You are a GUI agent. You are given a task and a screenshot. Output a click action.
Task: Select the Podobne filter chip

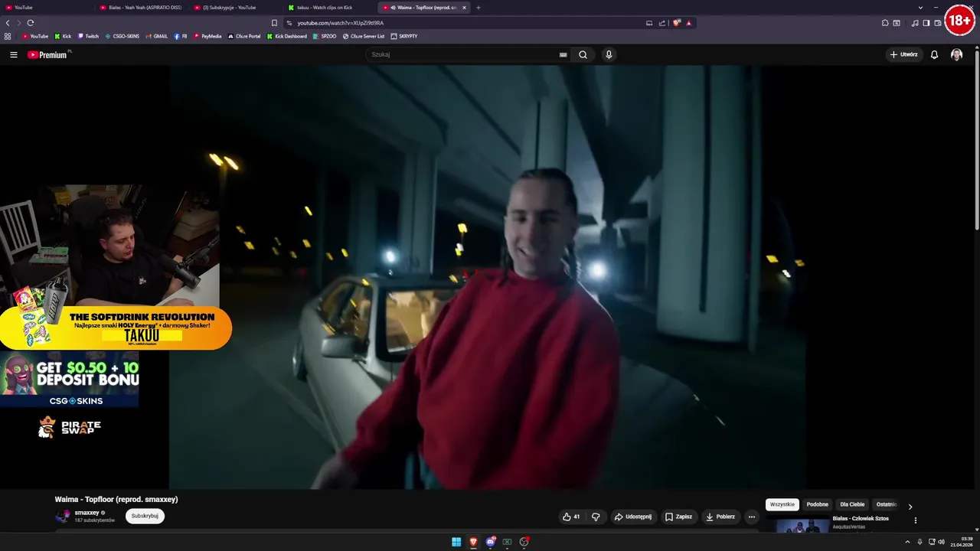tap(817, 504)
